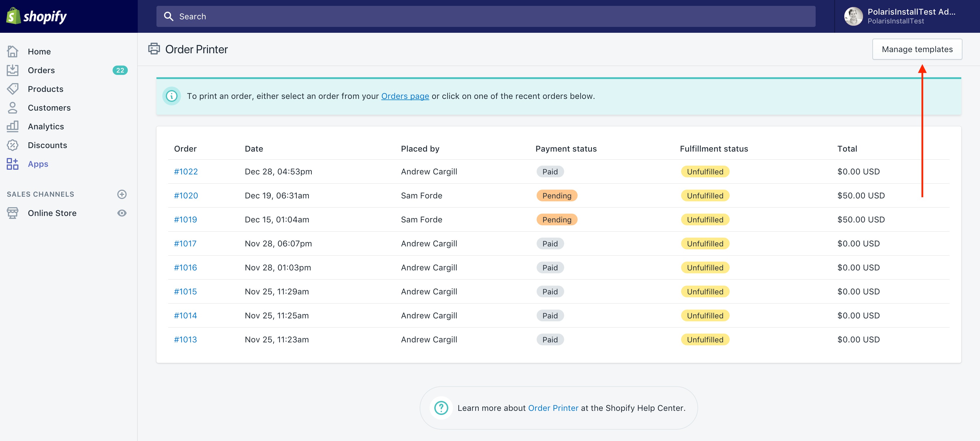The width and height of the screenshot is (980, 441).
Task: Follow the Orders page link
Action: 405,96
